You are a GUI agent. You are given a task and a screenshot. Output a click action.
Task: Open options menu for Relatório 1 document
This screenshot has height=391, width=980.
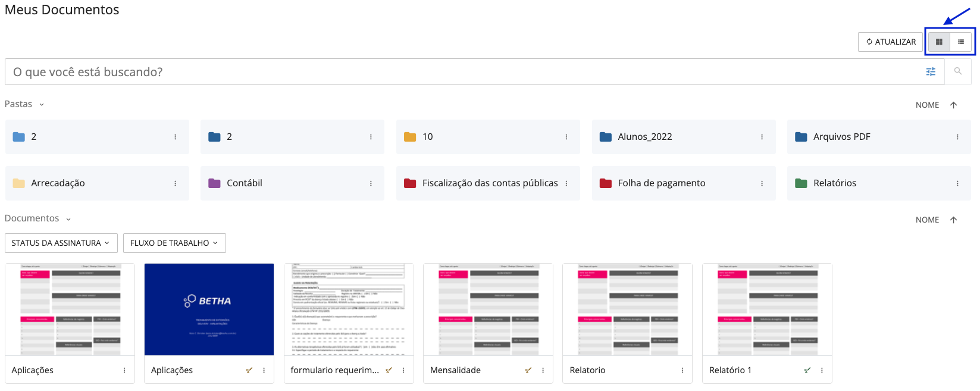tap(822, 370)
